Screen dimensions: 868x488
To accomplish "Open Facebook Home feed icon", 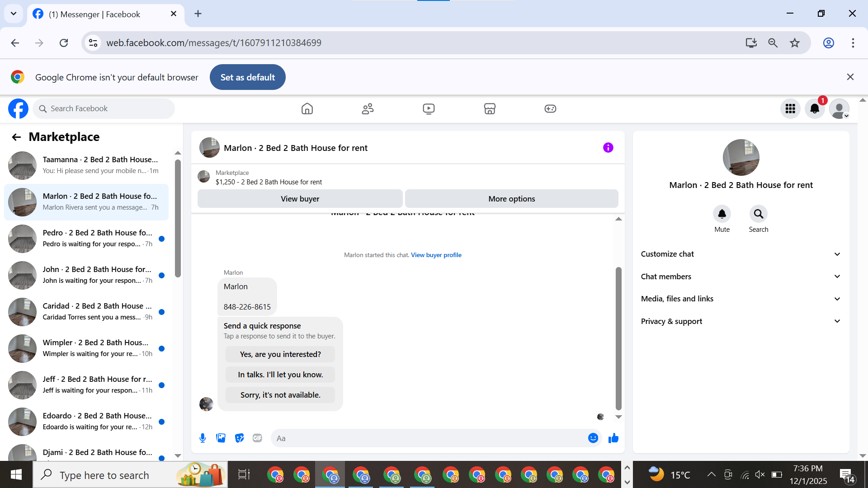I will [307, 108].
